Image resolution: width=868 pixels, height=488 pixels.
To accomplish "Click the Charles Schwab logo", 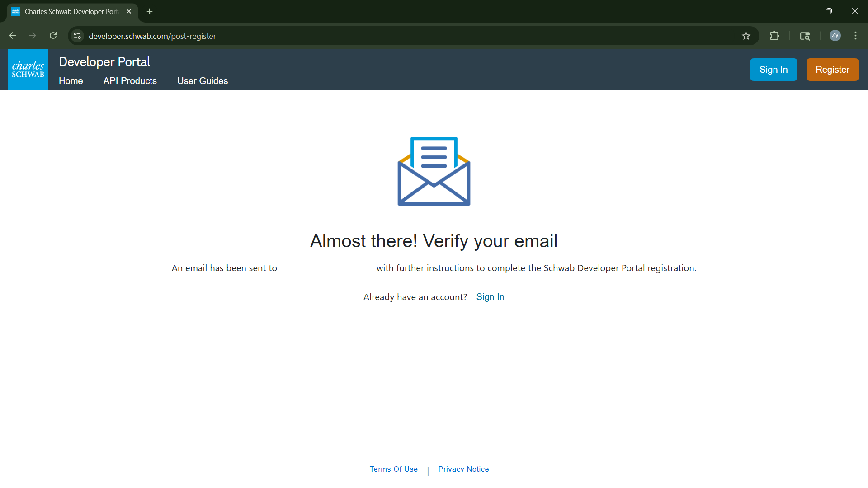I will pos(28,69).
